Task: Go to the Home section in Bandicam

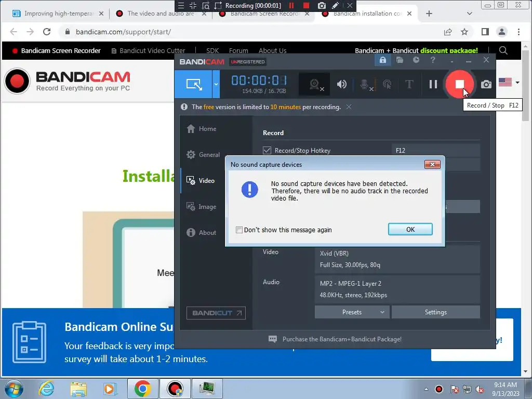Action: [x=202, y=129]
